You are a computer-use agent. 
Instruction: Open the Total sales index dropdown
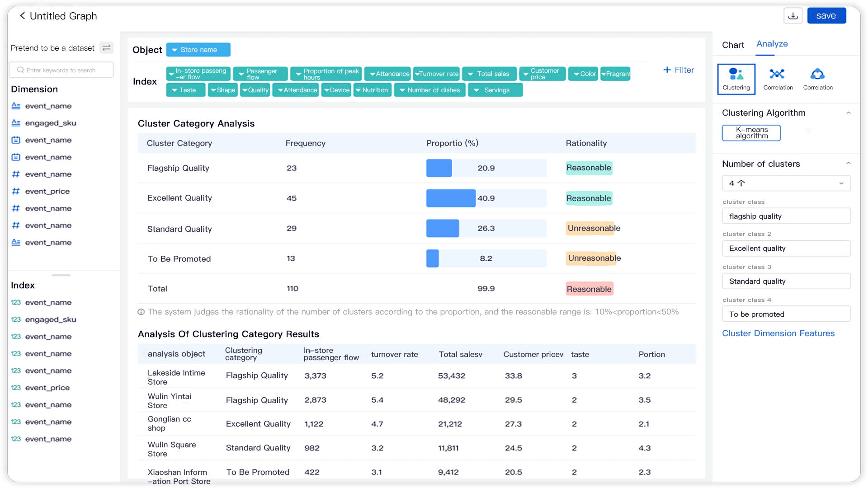489,74
